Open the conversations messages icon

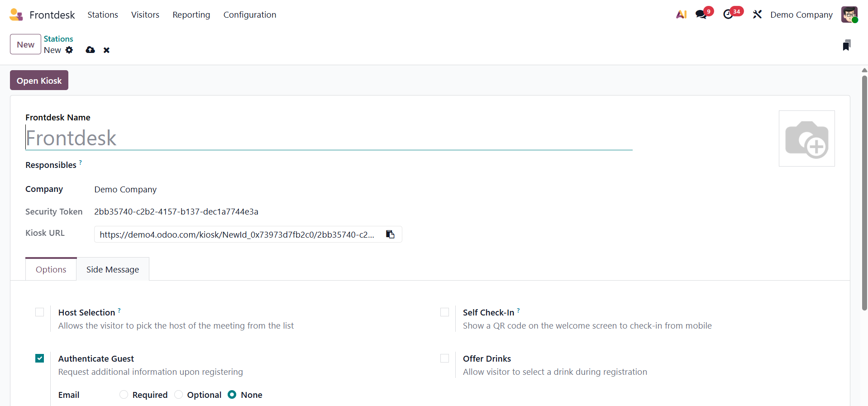[701, 14]
